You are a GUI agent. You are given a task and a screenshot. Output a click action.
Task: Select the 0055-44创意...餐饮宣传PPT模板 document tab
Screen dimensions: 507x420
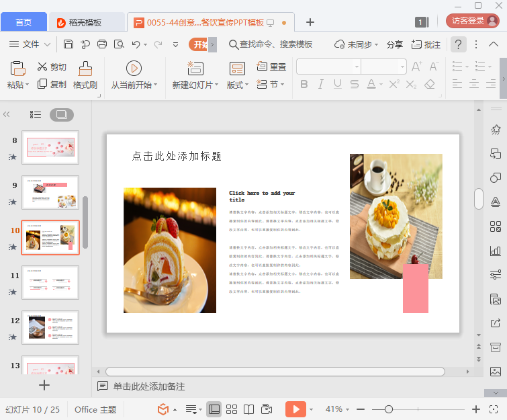[x=211, y=22]
